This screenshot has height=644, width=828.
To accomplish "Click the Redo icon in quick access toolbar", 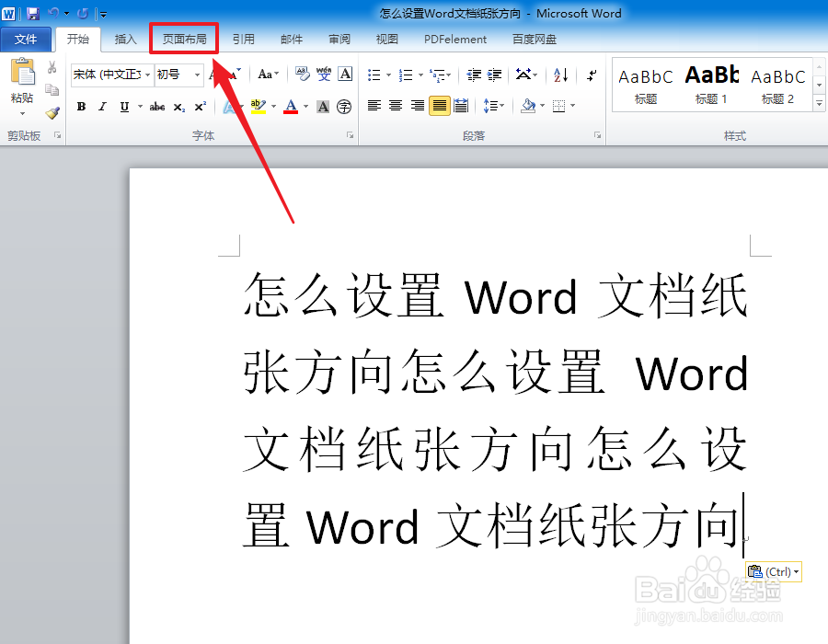I will pos(83,13).
